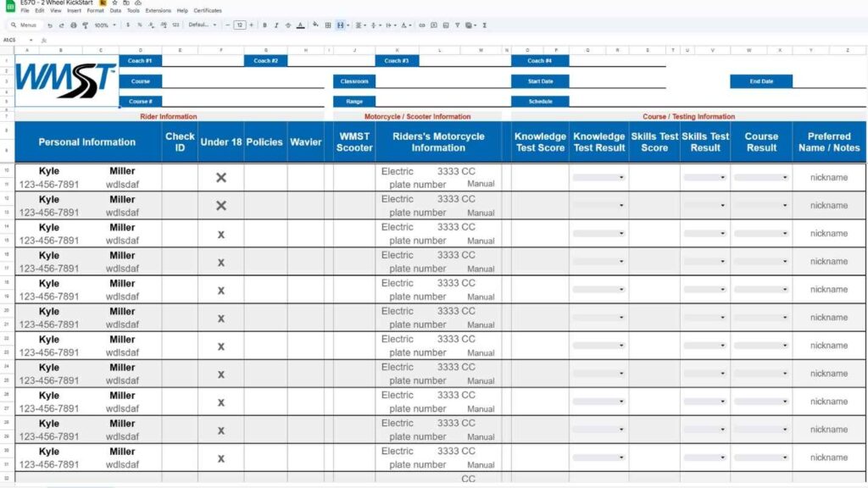Select the Paint format tool
Viewport: 868px width, 488px height.
click(x=85, y=25)
